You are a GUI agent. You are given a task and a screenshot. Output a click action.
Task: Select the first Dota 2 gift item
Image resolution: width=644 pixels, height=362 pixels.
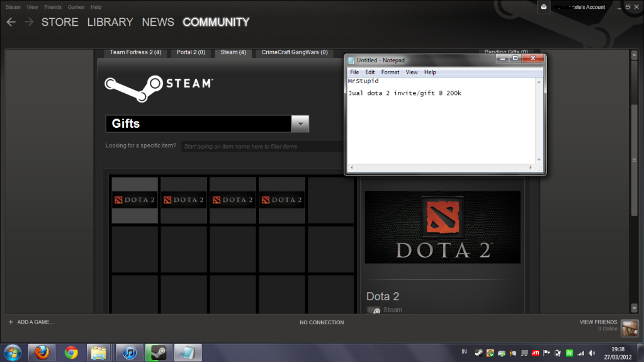point(135,200)
